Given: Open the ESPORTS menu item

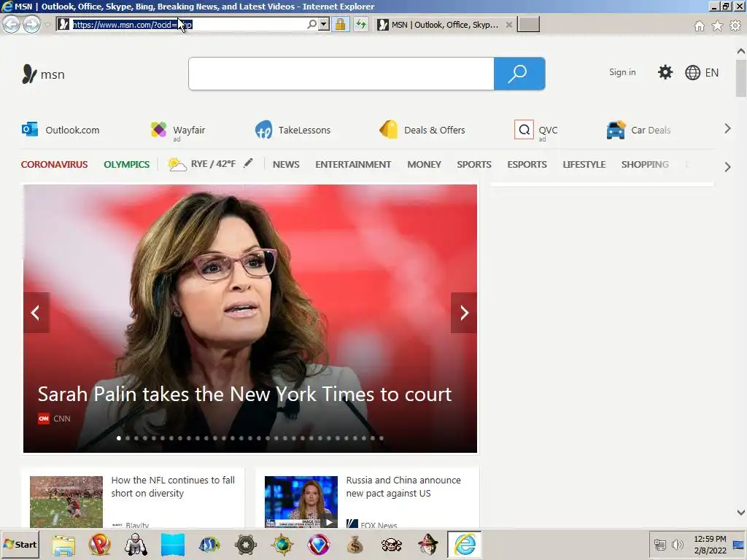Looking at the screenshot, I should 527,164.
